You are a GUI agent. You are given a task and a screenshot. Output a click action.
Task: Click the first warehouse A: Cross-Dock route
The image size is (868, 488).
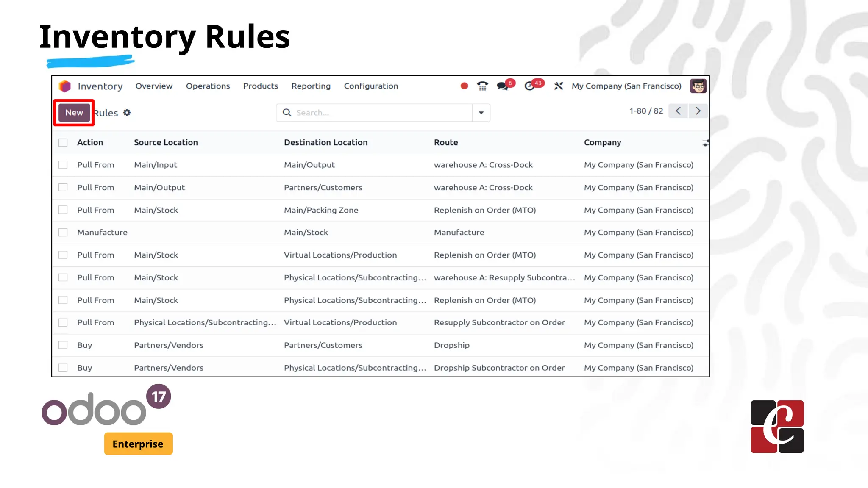(x=483, y=165)
